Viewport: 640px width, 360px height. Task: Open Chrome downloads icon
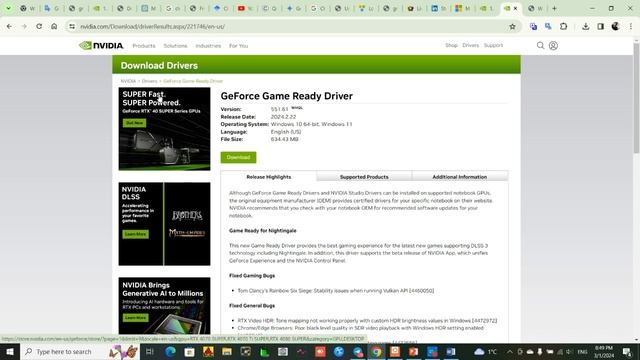(x=586, y=27)
